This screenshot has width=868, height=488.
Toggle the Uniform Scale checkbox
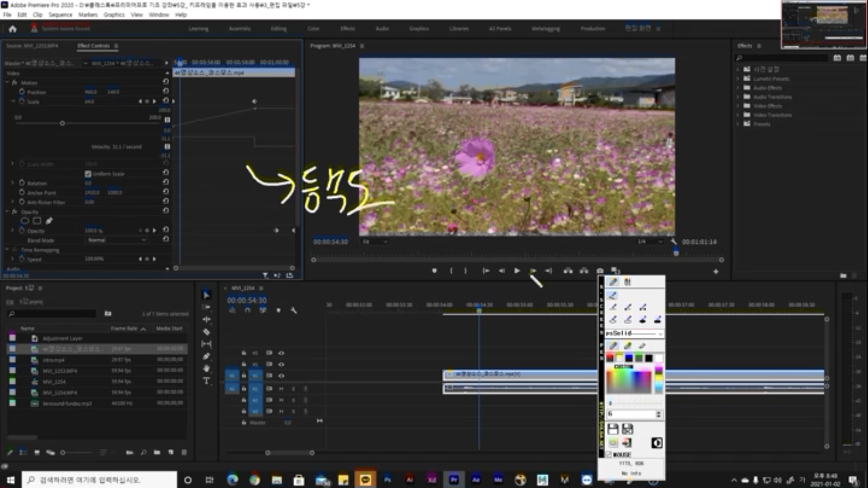click(x=88, y=174)
